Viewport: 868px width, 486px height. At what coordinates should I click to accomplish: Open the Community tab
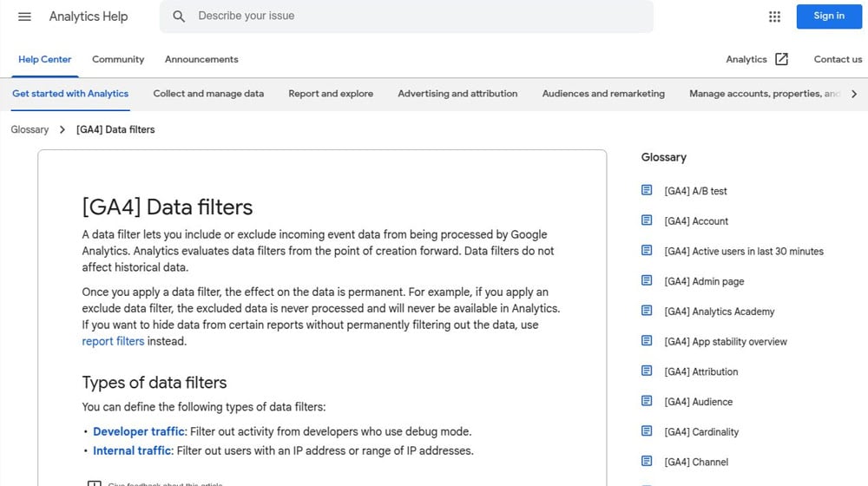pos(118,59)
